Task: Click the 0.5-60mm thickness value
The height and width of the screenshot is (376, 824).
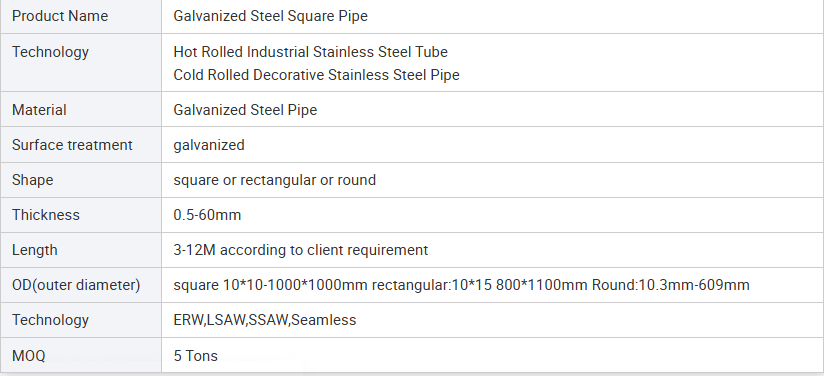Action: pos(207,215)
